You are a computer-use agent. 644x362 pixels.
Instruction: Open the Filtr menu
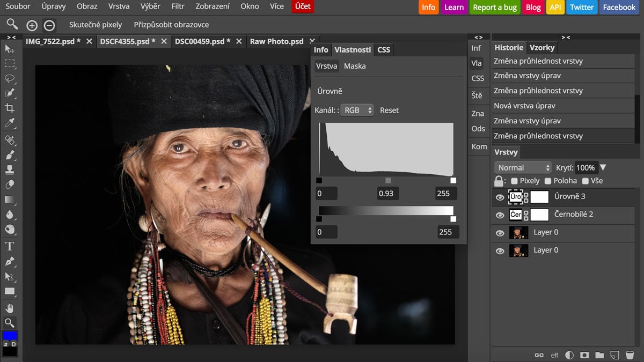click(178, 6)
